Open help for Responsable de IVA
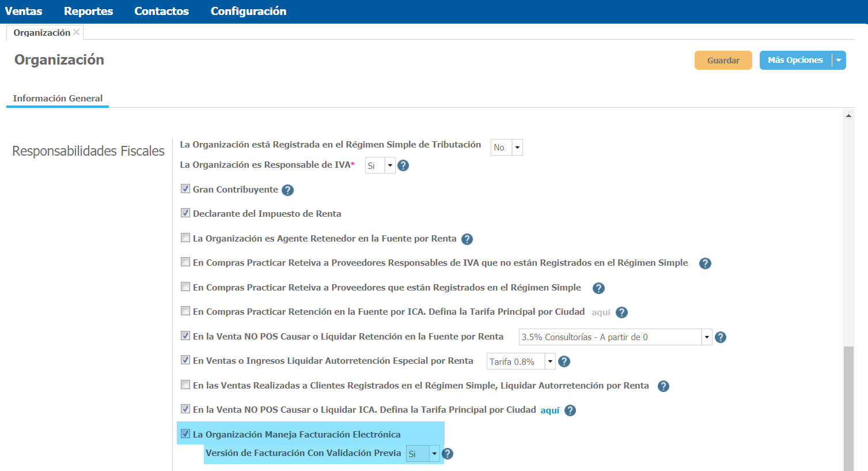Viewport: 868px width, 471px height. coord(403,165)
